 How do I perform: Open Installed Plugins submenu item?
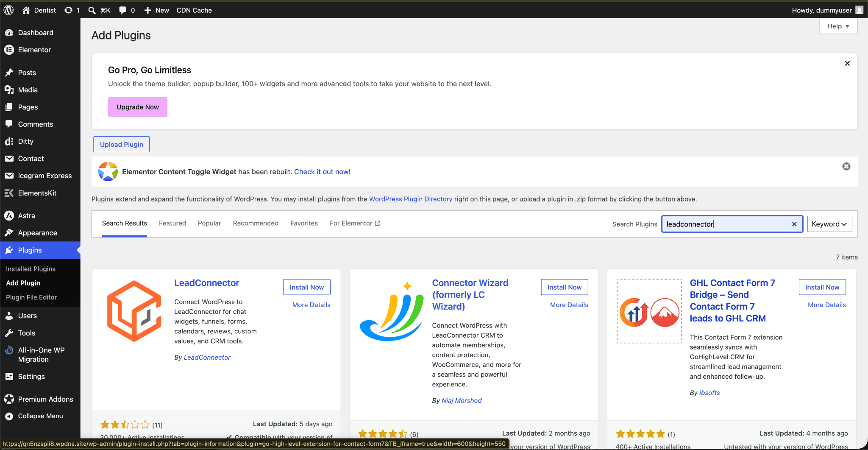31,269
